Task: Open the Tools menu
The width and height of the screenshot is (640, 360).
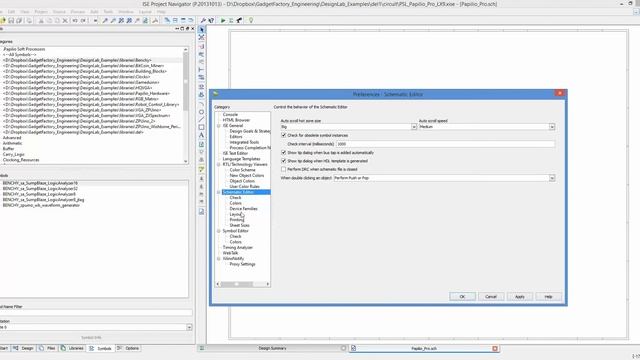Action: tap(108, 12)
